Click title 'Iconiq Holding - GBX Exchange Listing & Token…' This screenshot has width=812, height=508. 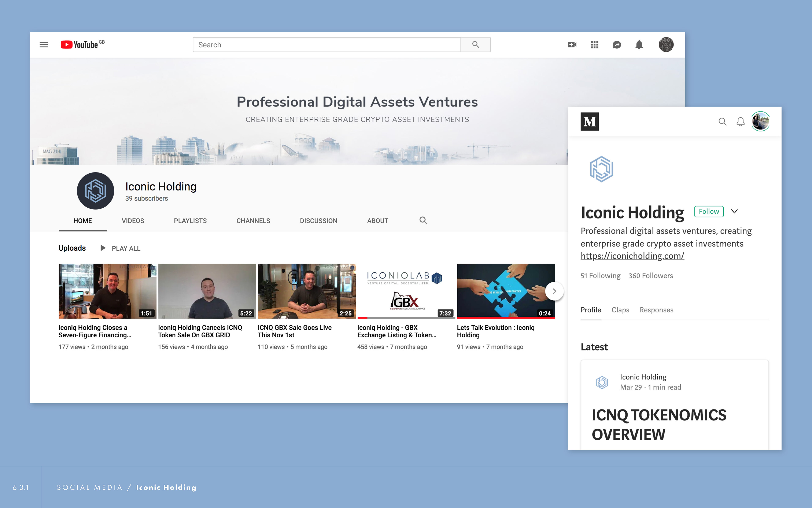click(397, 331)
